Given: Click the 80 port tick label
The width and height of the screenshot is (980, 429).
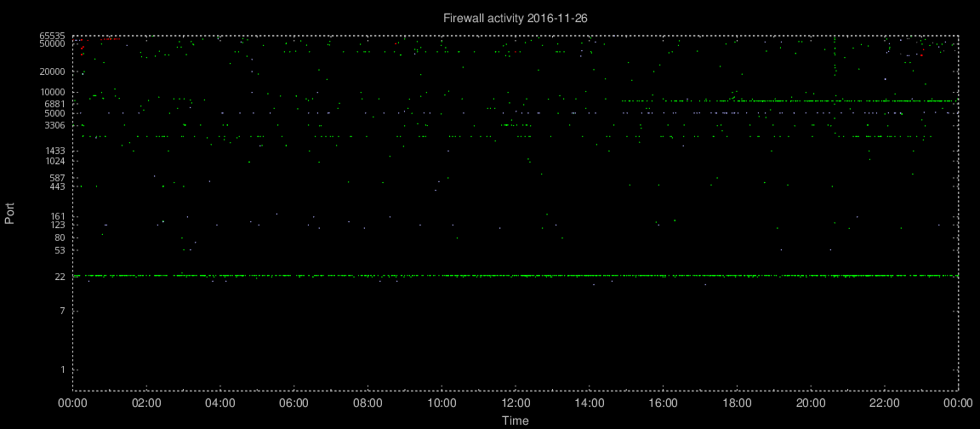Looking at the screenshot, I should [x=62, y=237].
